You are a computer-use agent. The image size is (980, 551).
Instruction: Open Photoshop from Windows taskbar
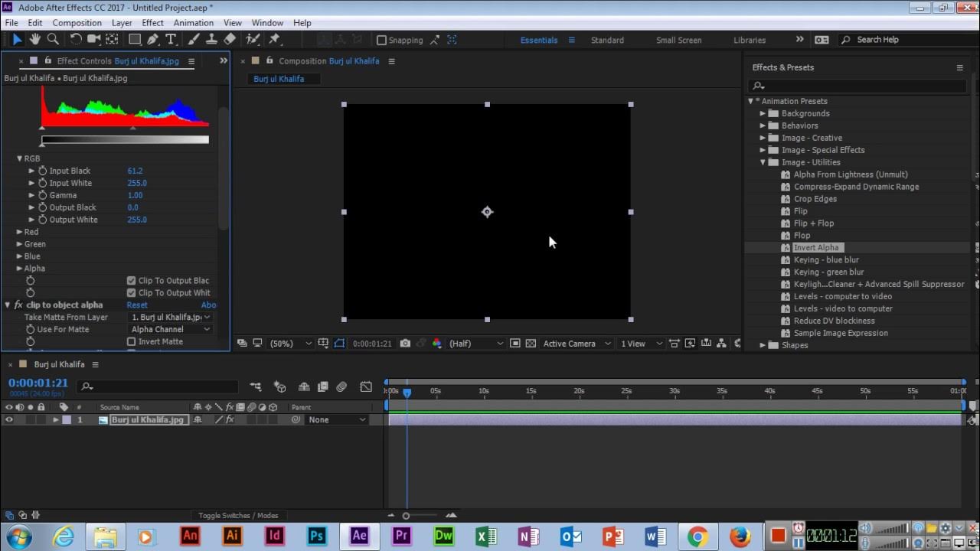[317, 536]
